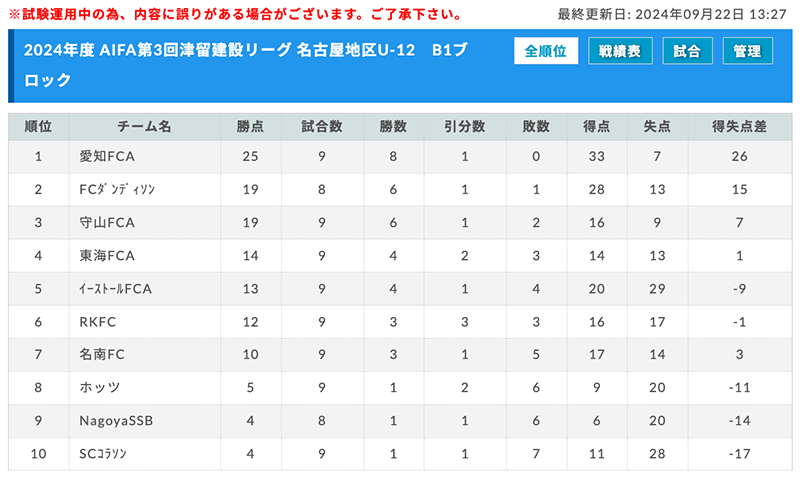Click the SCコラソン team name
This screenshot has height=480, width=800.
point(103,454)
